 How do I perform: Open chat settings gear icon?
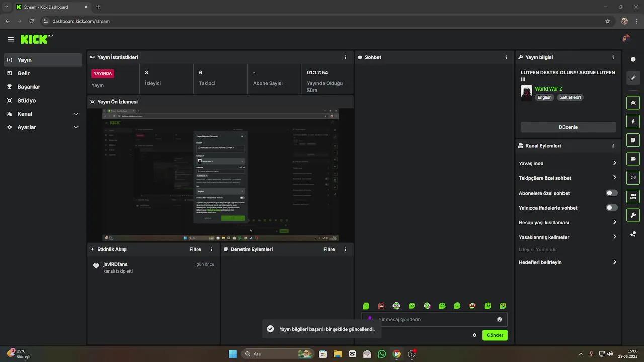(x=474, y=335)
